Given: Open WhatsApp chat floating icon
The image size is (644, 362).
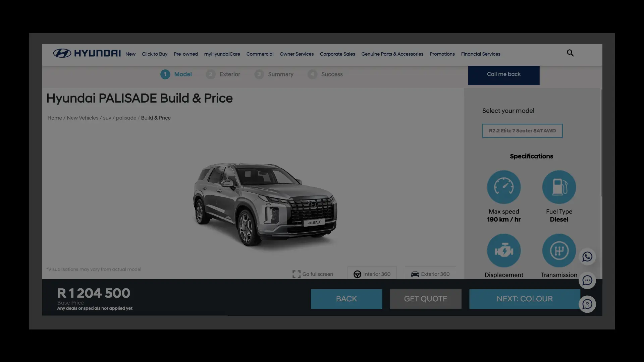Looking at the screenshot, I should (587, 257).
